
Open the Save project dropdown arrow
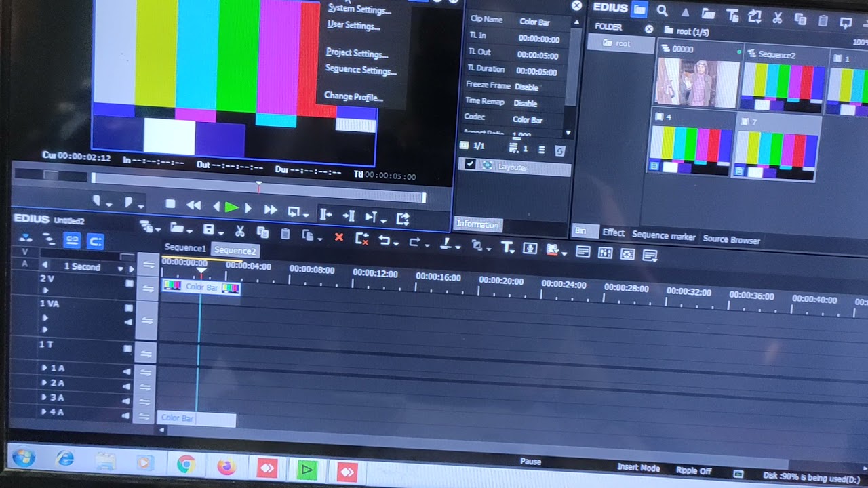coord(220,232)
